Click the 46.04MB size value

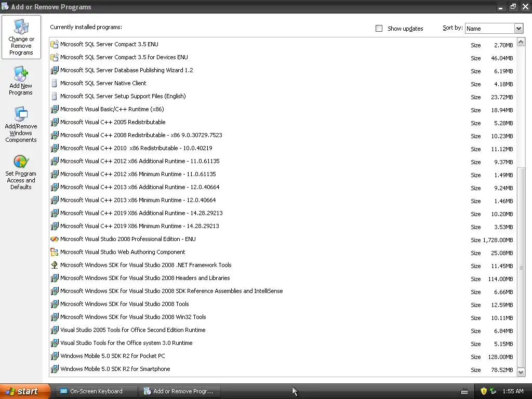click(502, 58)
